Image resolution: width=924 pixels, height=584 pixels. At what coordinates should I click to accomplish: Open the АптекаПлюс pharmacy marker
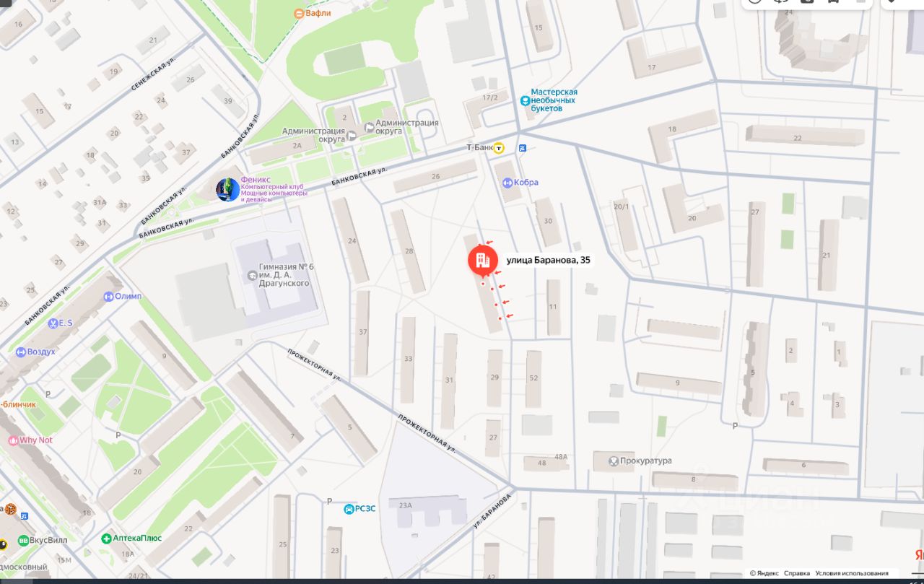tap(106, 538)
